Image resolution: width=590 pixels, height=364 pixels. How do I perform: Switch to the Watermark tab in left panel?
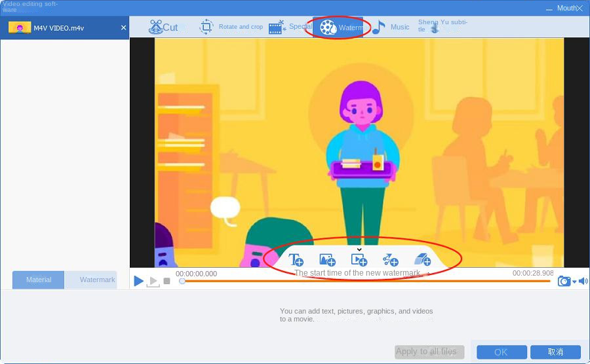[x=97, y=280]
